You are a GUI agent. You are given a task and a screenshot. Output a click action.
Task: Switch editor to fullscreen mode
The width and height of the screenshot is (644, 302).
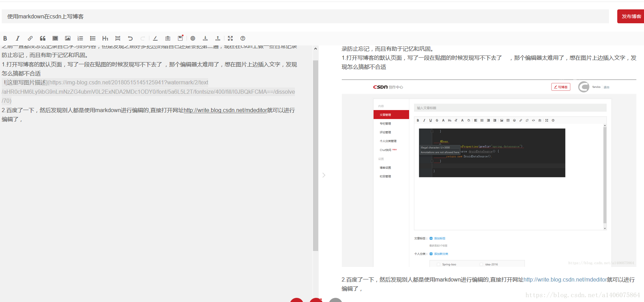(x=230, y=39)
